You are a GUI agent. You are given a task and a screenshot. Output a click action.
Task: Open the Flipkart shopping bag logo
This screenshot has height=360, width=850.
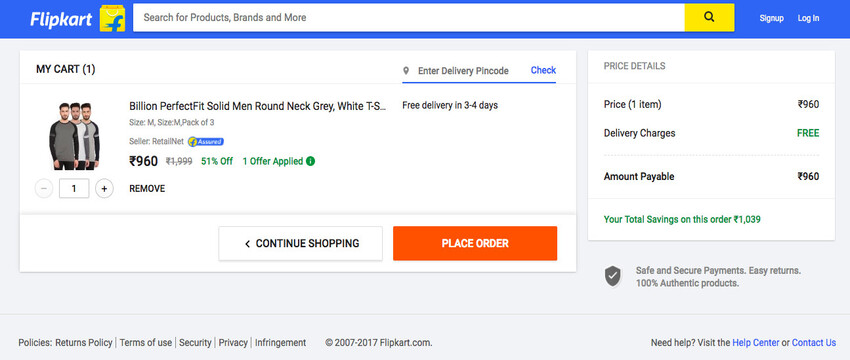tap(112, 18)
